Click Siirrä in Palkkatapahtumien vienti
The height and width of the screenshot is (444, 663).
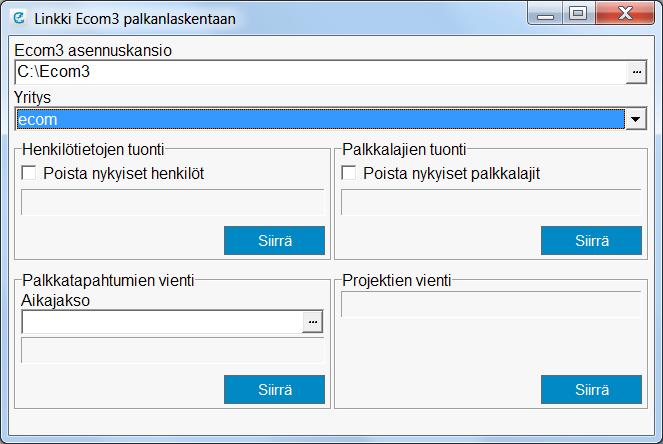[x=274, y=389]
